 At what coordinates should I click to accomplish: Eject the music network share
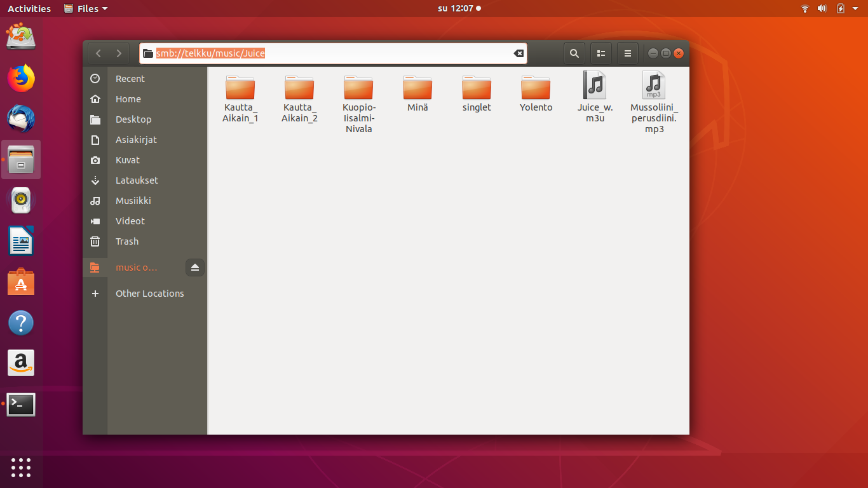[x=195, y=268]
